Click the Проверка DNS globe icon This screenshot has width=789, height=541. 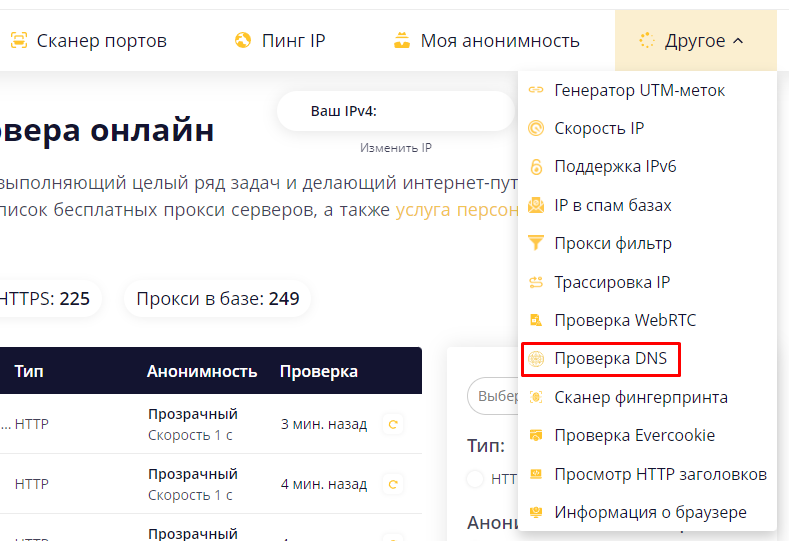[536, 359]
